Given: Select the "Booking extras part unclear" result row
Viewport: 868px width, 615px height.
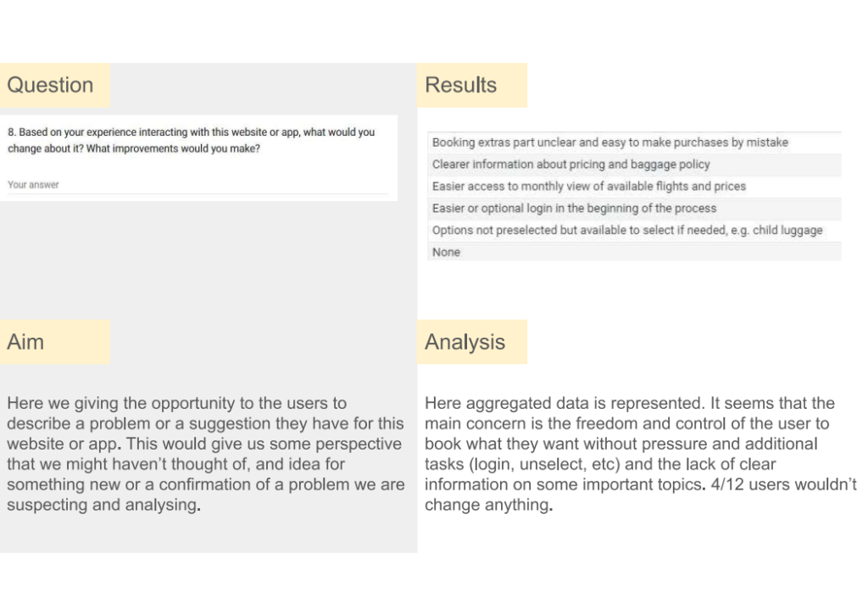Looking at the screenshot, I should [609, 143].
